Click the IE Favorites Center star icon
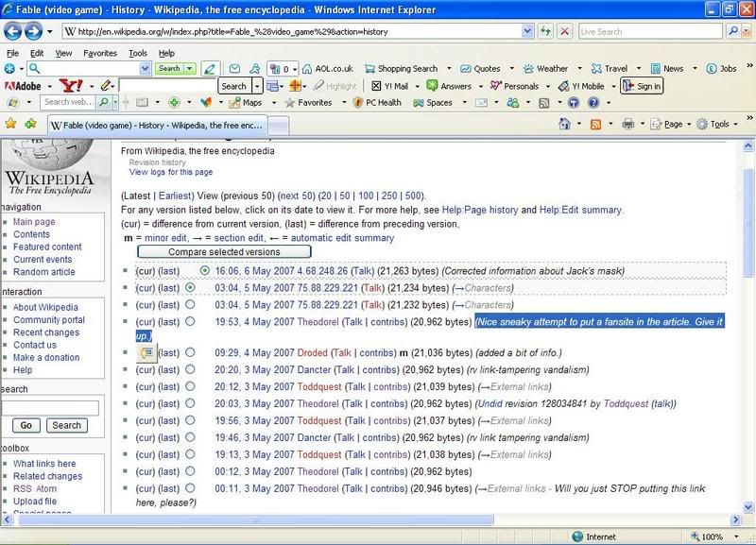 10,124
